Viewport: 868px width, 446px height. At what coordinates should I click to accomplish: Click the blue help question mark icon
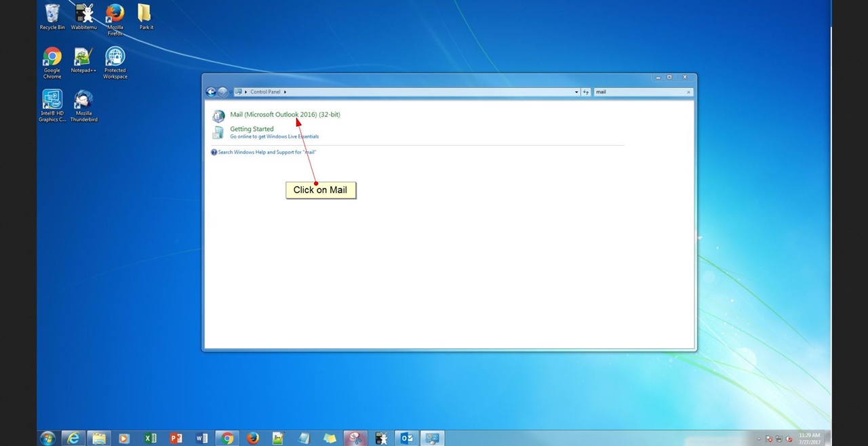click(x=214, y=153)
